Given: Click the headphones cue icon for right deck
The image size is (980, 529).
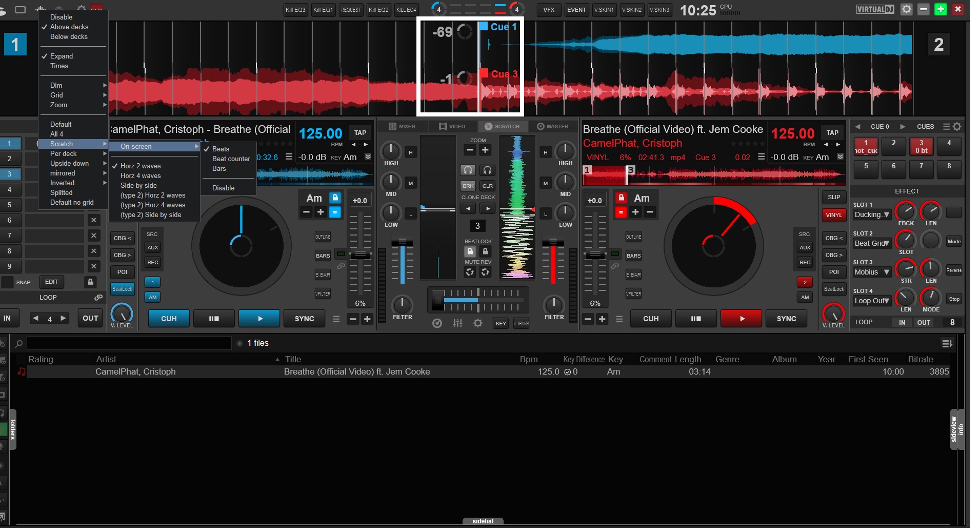Looking at the screenshot, I should tap(487, 170).
